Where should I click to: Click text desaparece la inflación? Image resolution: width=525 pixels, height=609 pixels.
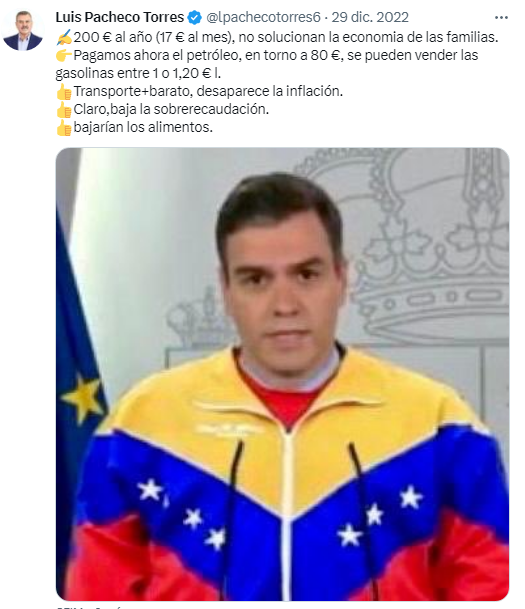pyautogui.click(x=269, y=91)
